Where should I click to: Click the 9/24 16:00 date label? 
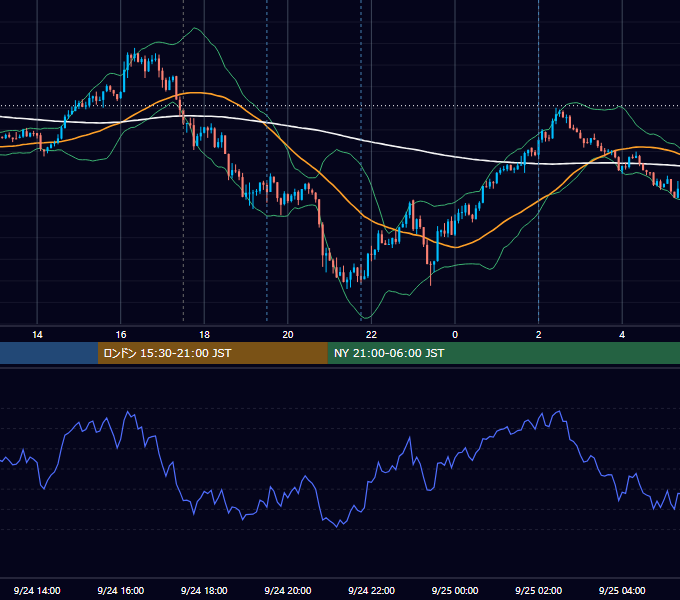coord(121,590)
